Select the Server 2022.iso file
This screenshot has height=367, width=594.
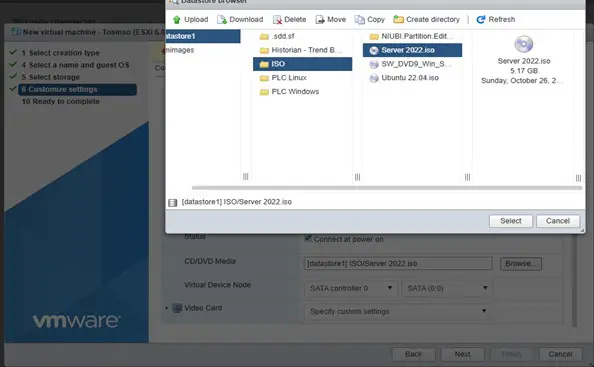click(x=412, y=50)
